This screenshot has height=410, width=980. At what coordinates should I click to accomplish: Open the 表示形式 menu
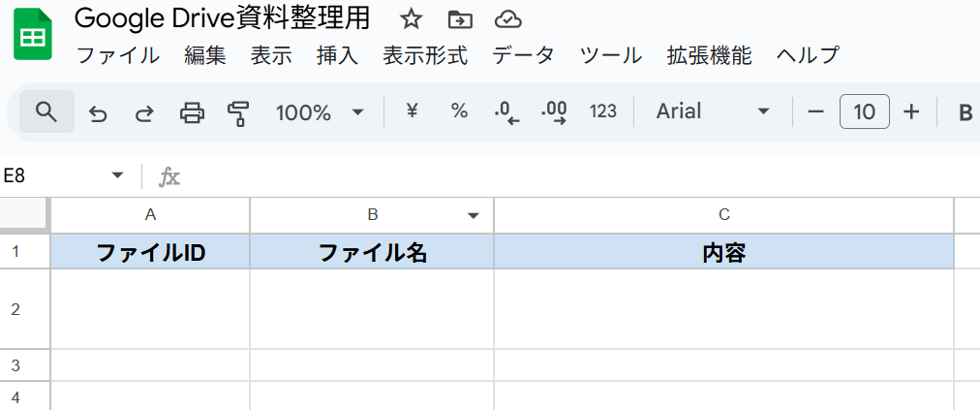425,55
